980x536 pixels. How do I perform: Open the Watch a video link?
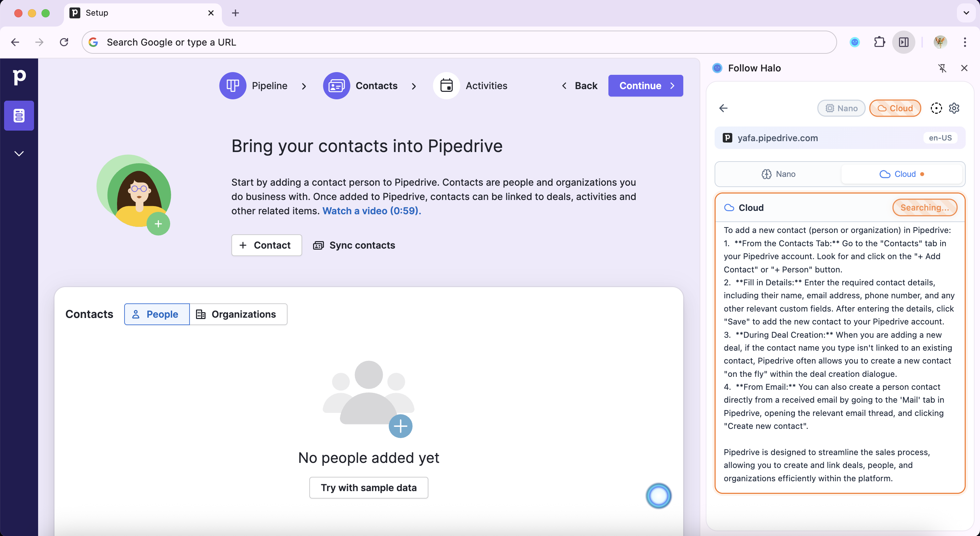tap(371, 211)
